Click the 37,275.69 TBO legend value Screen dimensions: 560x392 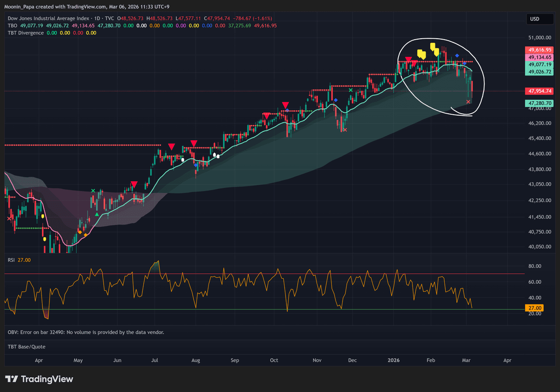coord(239,26)
